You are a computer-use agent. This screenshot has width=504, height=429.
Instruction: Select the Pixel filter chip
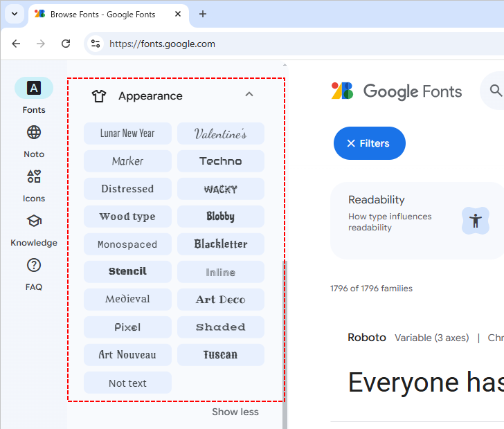click(127, 327)
